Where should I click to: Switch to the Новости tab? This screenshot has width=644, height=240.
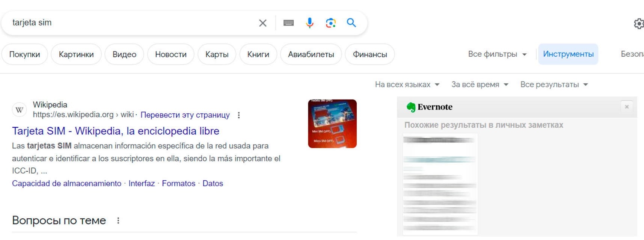tap(170, 54)
